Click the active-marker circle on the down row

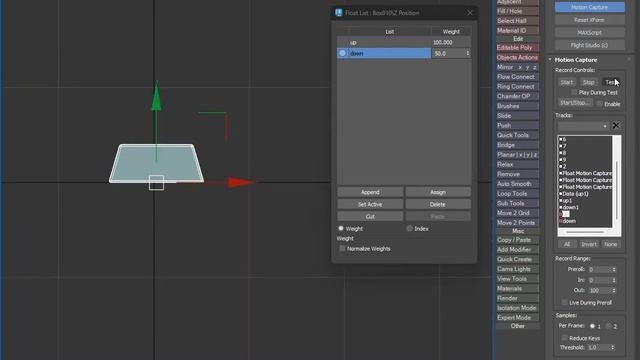pyautogui.click(x=342, y=53)
